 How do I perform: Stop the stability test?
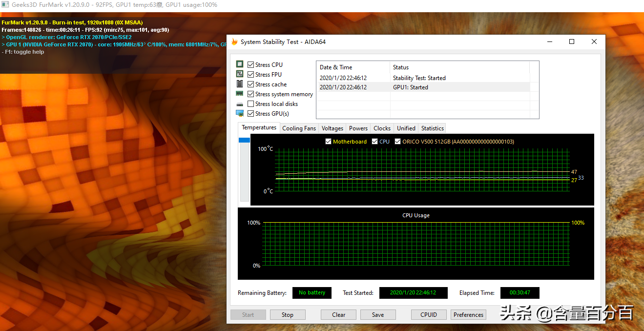(x=288, y=315)
